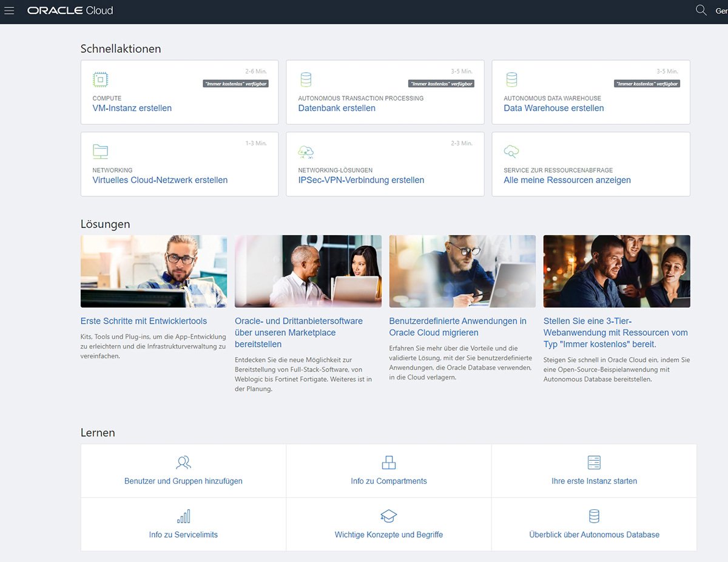
Task: Select the Compute VM-Instanz icon
Action: coord(99,79)
